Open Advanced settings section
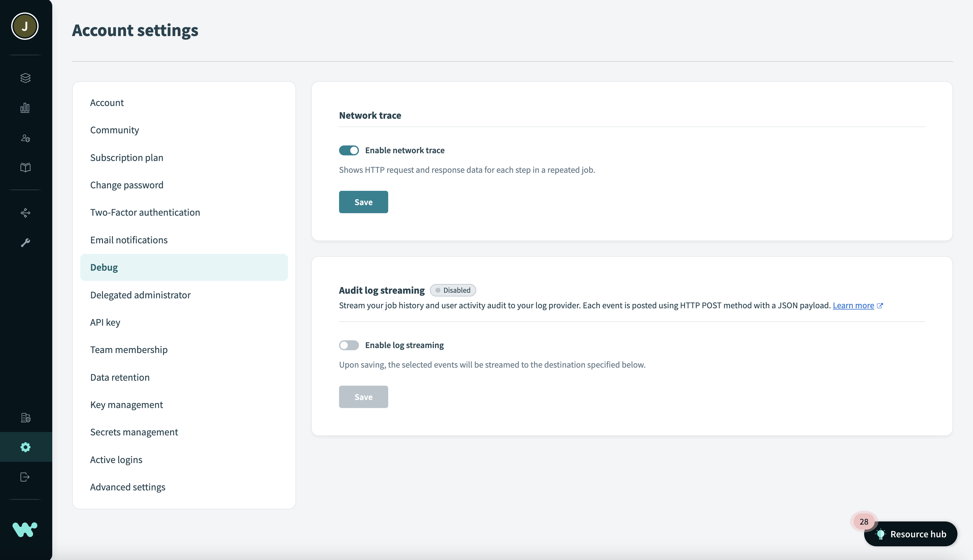The image size is (973, 560). coord(128,487)
